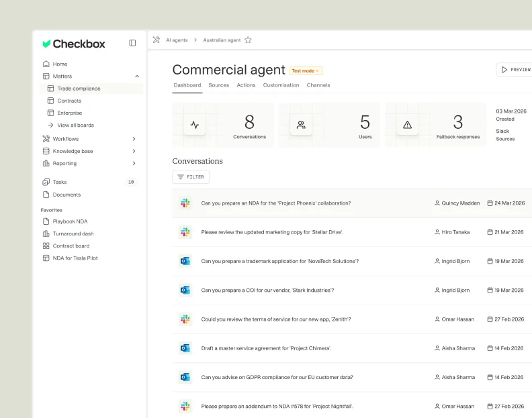Click the Reporting chart icon

[x=46, y=163]
